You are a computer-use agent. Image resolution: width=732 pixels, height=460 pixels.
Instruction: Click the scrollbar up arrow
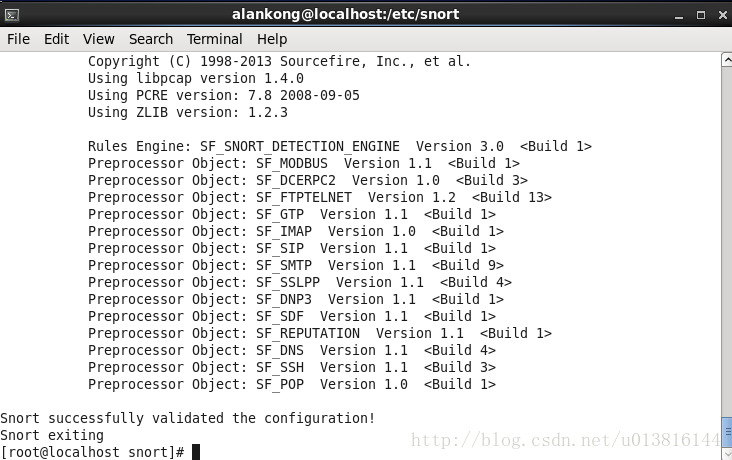727,60
